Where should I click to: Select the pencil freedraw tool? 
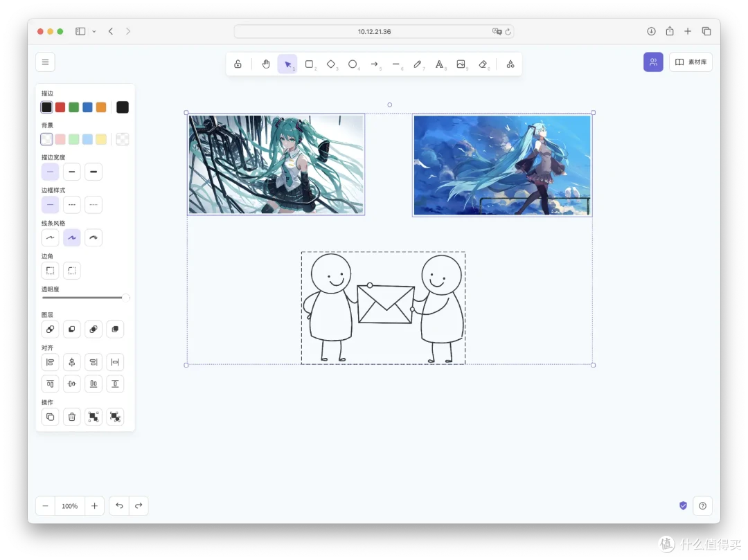click(418, 64)
